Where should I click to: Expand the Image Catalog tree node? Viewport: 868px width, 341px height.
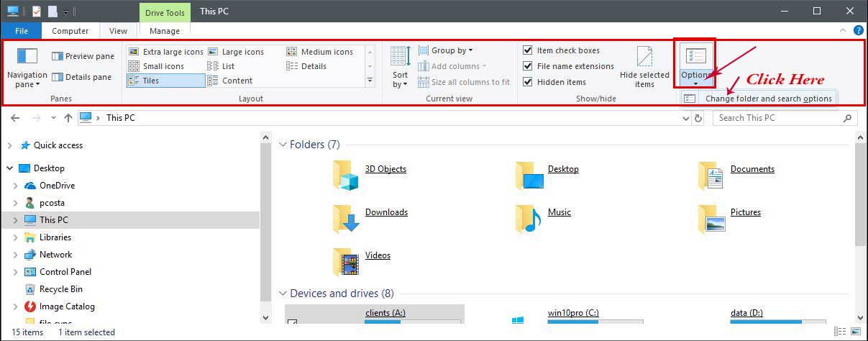(15, 306)
